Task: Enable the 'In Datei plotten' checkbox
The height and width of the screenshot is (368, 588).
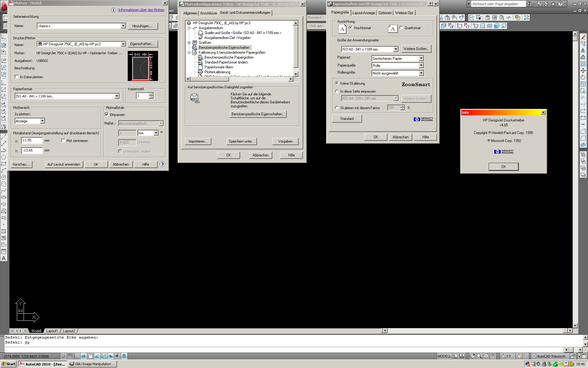Action: (17, 77)
